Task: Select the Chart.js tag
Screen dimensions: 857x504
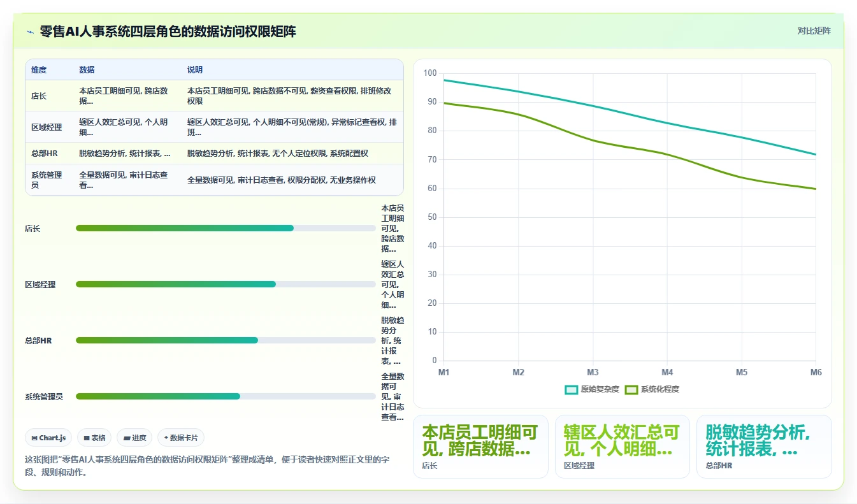Action: click(x=48, y=438)
